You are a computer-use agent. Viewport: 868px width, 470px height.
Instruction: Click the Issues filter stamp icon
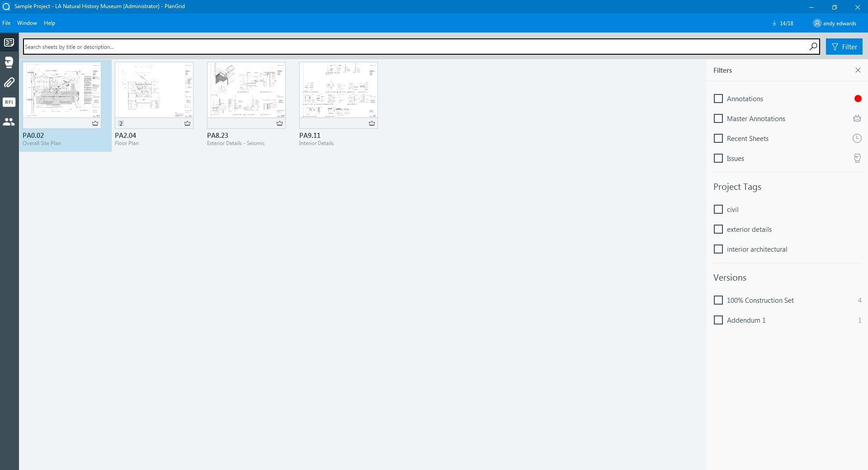[857, 158]
